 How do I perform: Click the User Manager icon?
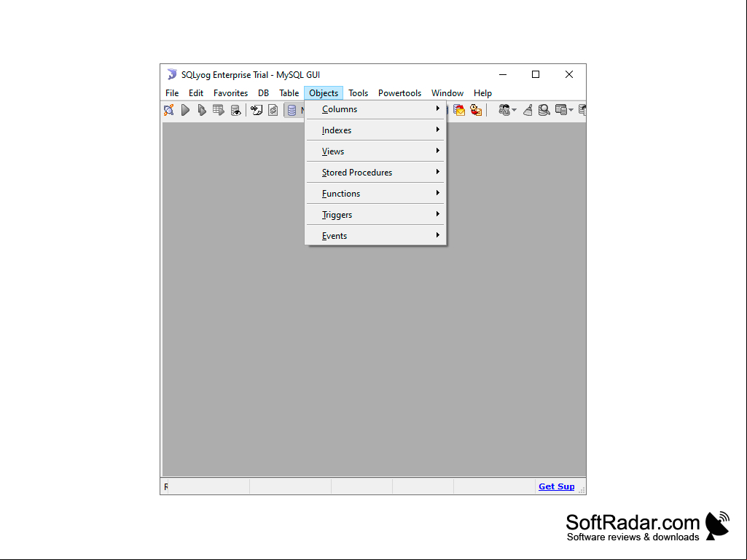point(504,110)
